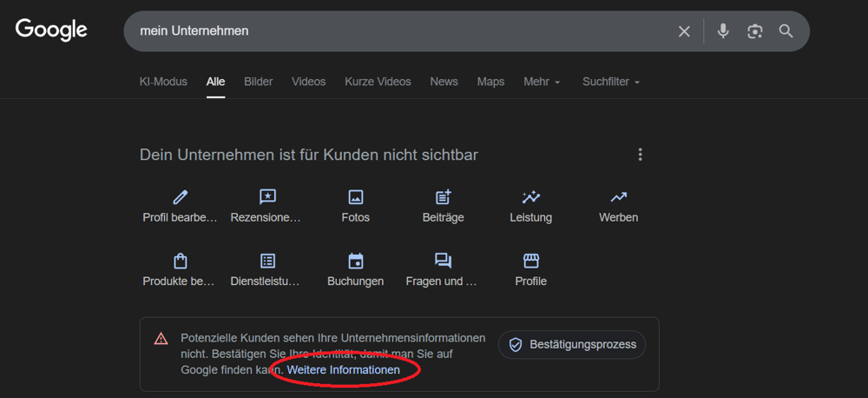
Task: Start voice search with the microphone icon
Action: [723, 31]
